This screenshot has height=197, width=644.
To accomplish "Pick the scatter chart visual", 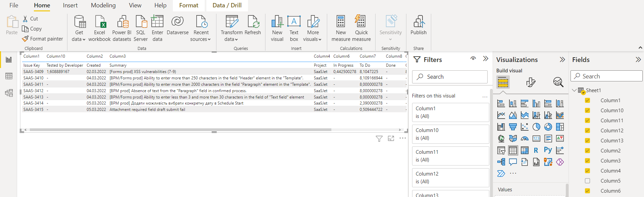I will (525, 127).
